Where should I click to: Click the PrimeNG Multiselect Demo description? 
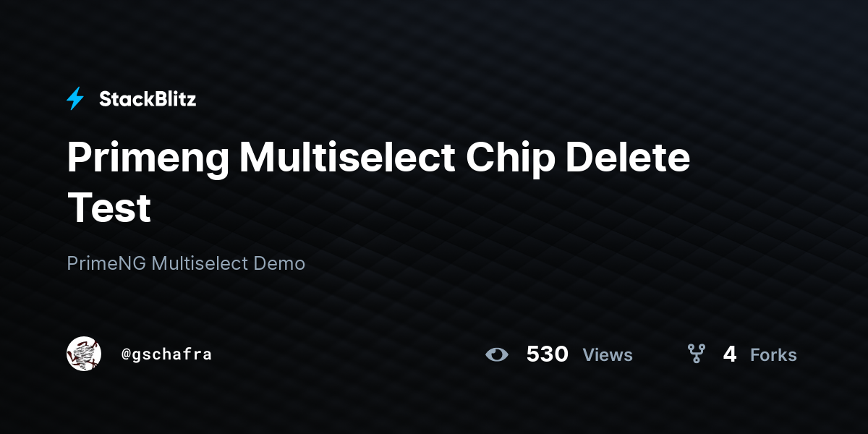point(186,263)
